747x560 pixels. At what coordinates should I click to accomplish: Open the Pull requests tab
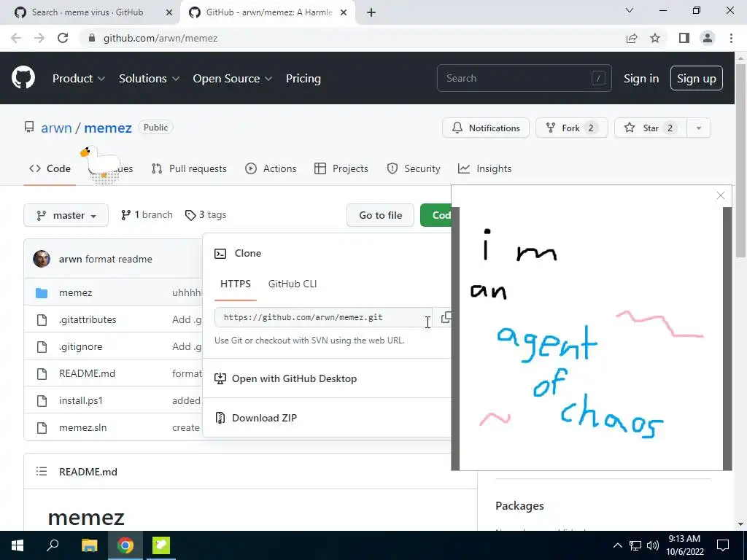189,168
